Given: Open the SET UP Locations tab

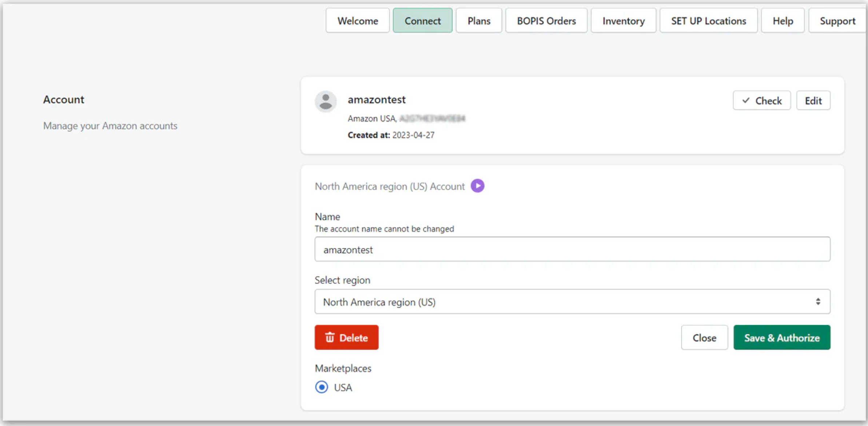Looking at the screenshot, I should 708,21.
